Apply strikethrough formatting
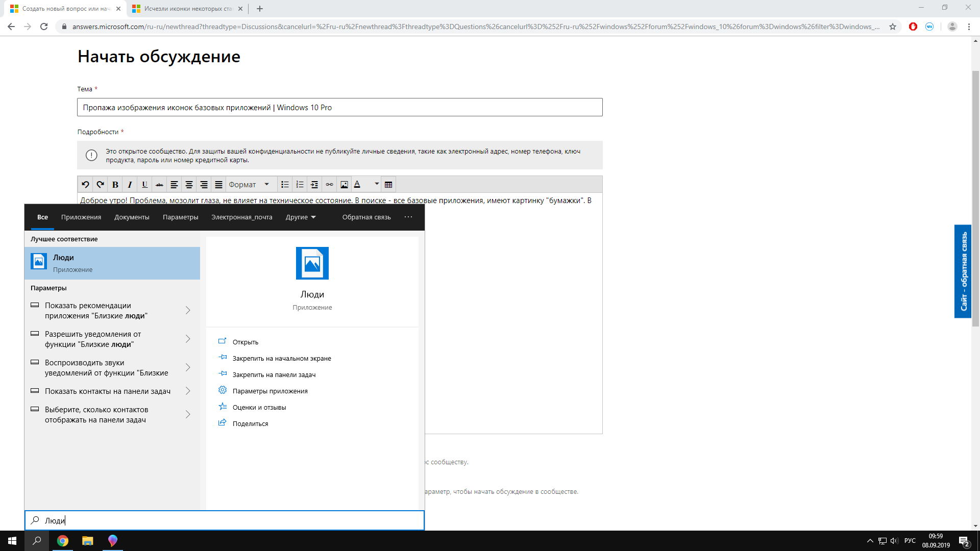 point(159,185)
